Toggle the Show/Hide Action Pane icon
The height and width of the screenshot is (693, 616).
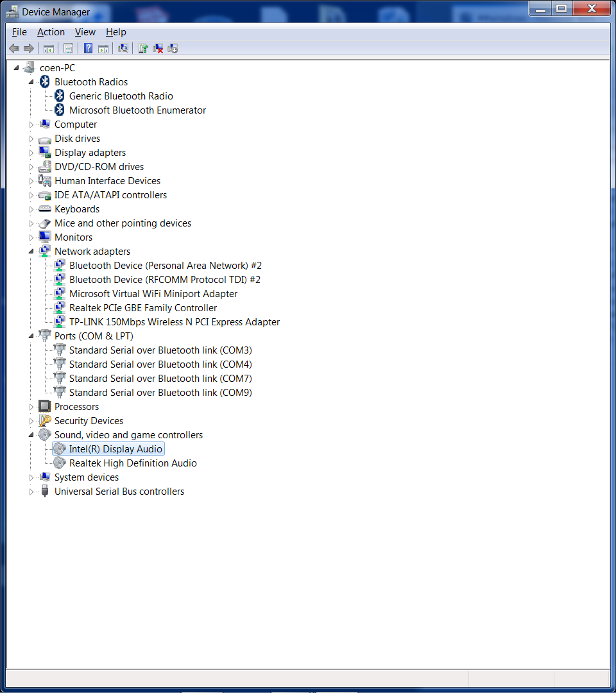point(103,49)
